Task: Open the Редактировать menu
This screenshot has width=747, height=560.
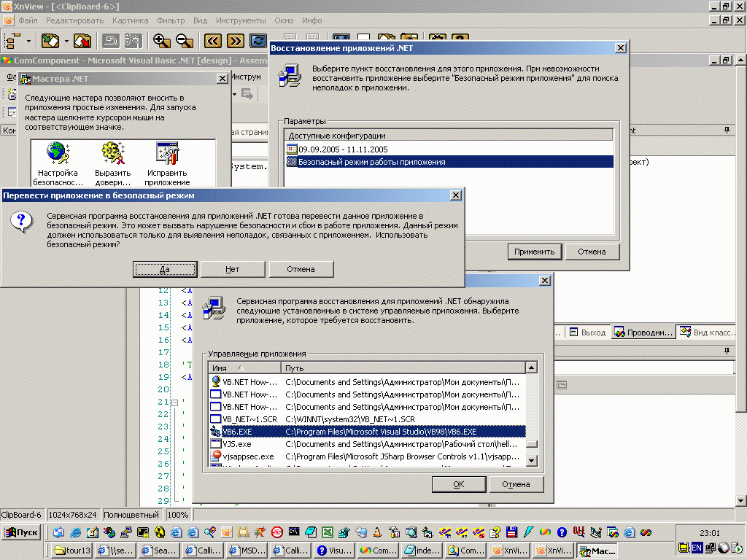Action: click(75, 20)
